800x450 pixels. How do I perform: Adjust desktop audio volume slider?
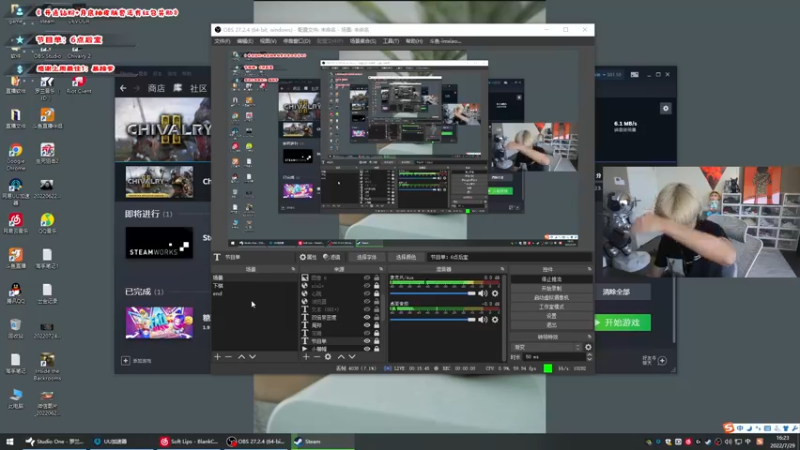[x=433, y=320]
